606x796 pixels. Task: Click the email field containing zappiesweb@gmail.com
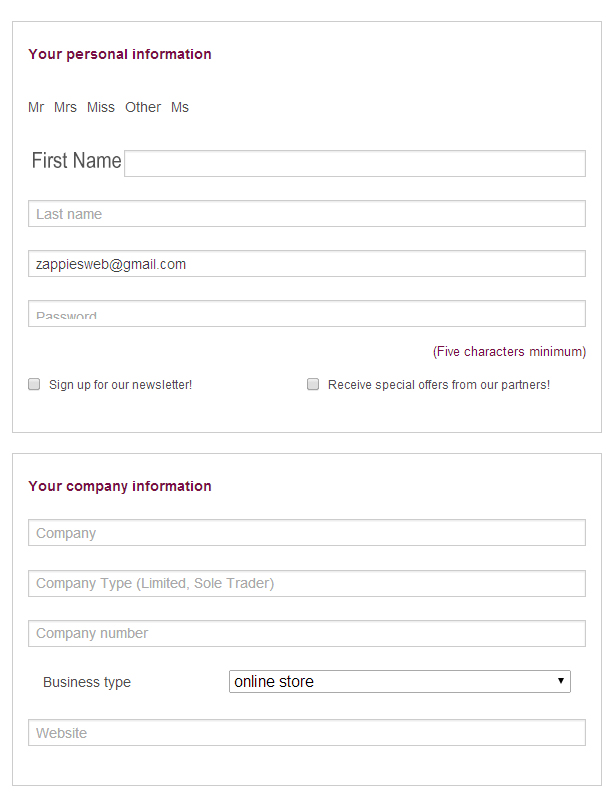306,264
